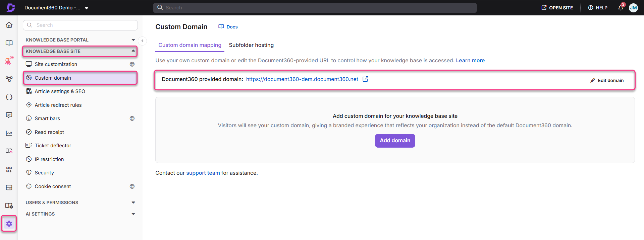Open the book-with-gear icon in left rail
The width and height of the screenshot is (644, 240).
click(9, 206)
